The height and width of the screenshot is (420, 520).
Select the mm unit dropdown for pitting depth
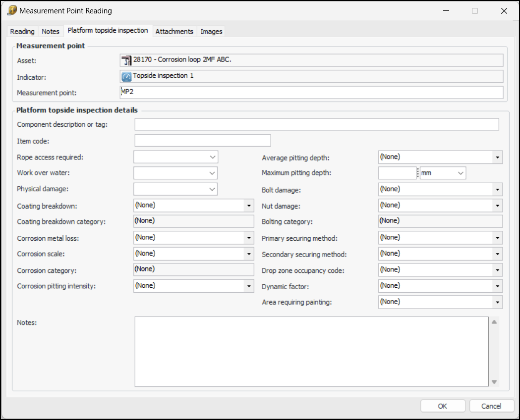pos(461,173)
